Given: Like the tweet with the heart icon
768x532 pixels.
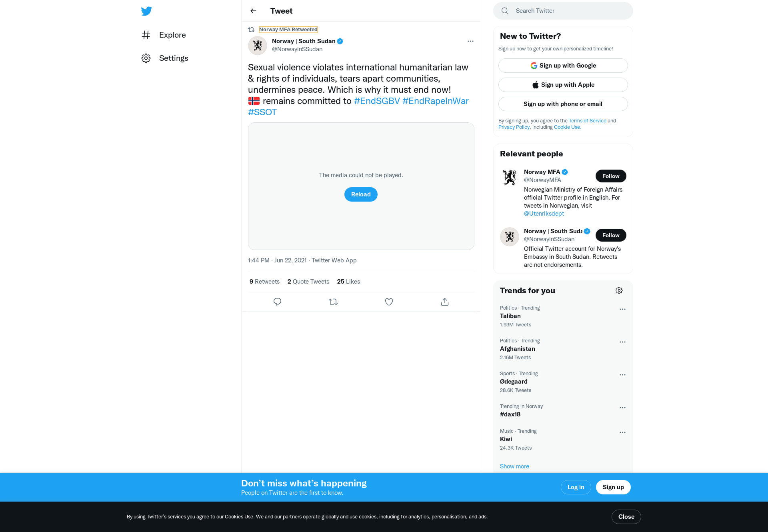Looking at the screenshot, I should click(389, 302).
